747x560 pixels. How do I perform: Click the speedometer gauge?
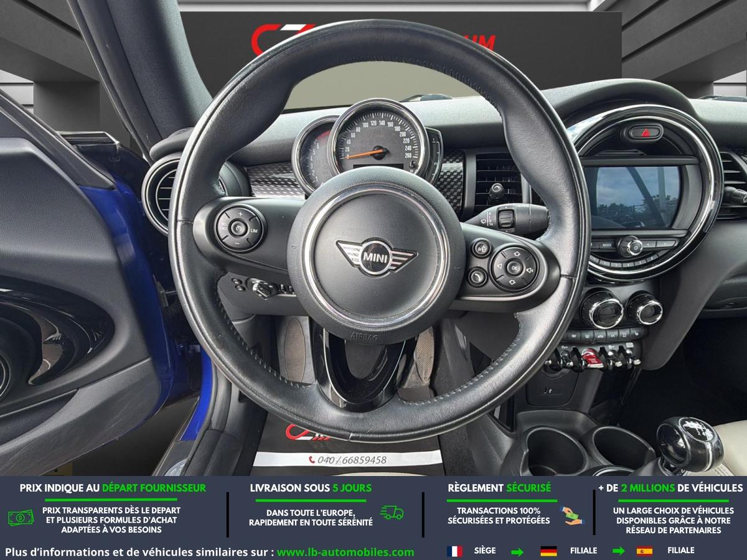point(378,140)
